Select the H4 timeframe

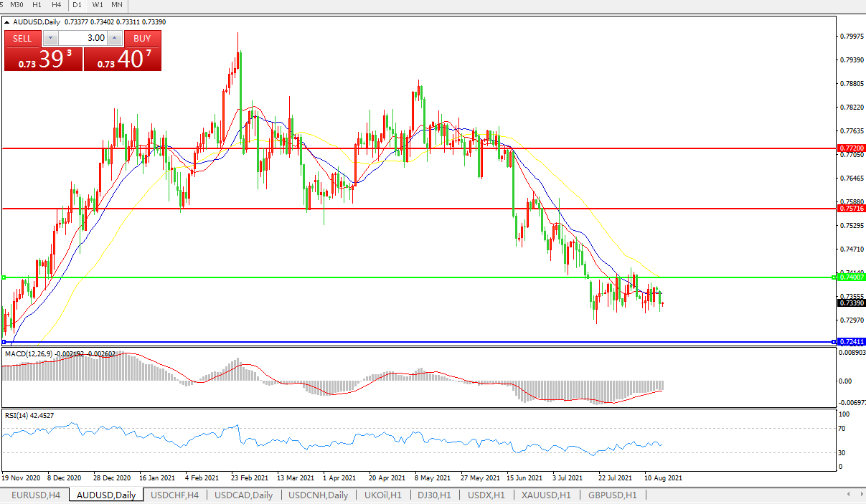pyautogui.click(x=57, y=5)
